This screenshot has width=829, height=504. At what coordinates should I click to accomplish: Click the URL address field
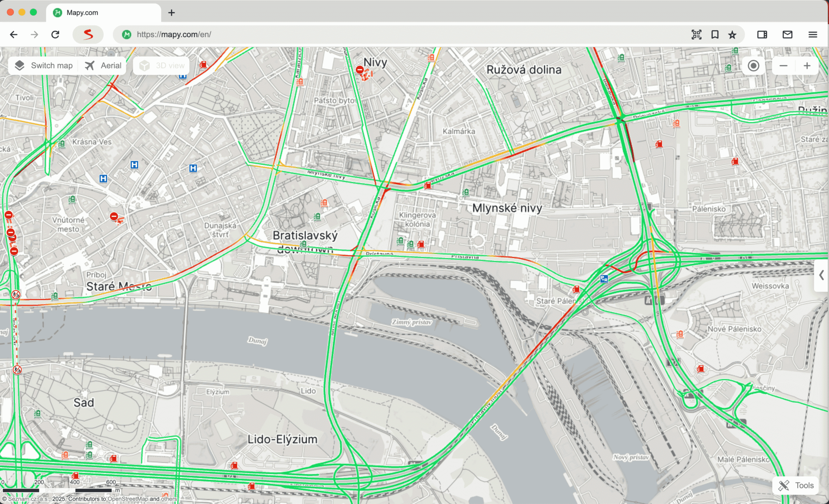(376, 34)
